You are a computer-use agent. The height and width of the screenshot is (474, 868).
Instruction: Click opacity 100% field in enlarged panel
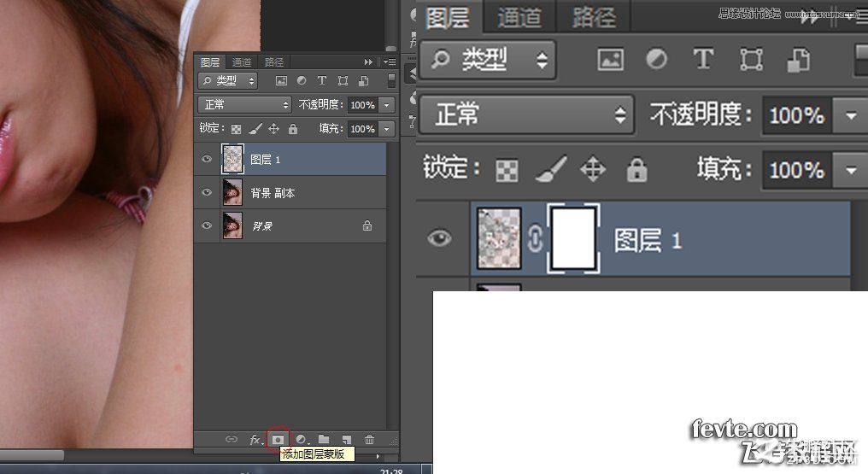[797, 115]
